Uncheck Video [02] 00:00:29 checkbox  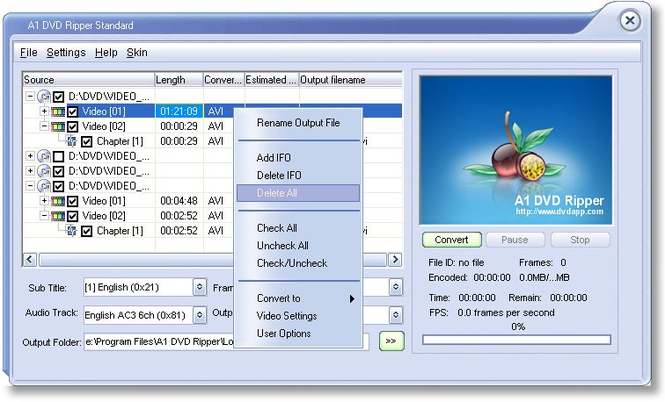[73, 127]
